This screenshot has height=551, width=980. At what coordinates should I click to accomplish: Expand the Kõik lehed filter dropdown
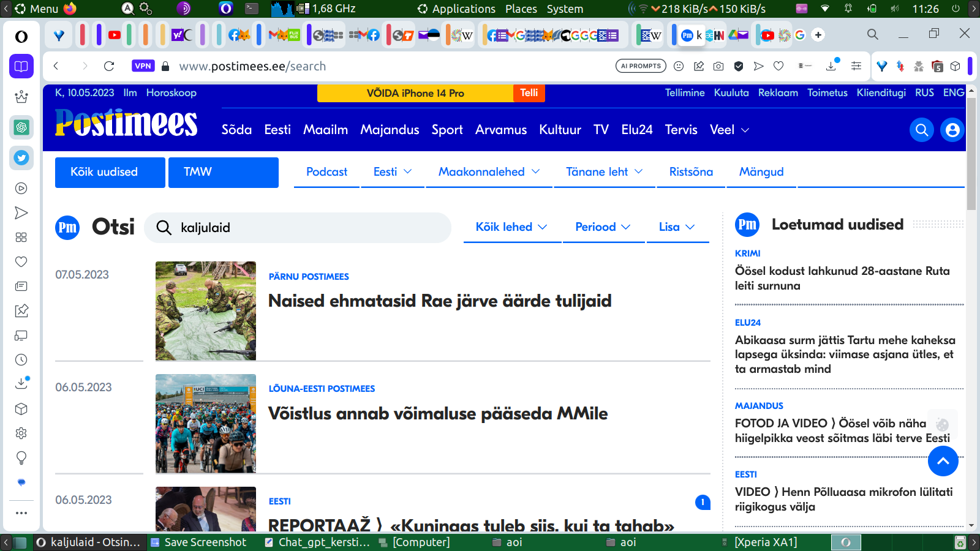(511, 227)
